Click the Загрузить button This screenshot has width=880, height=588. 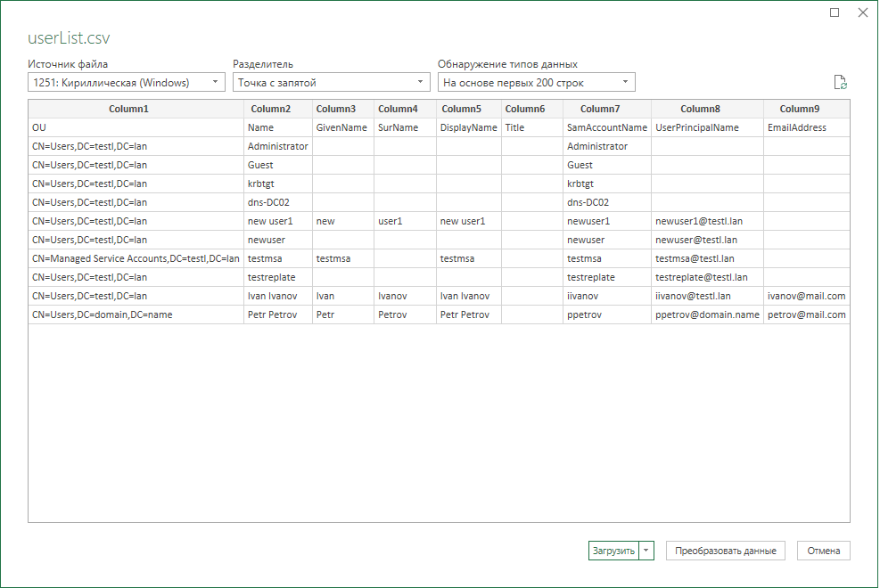click(x=615, y=551)
